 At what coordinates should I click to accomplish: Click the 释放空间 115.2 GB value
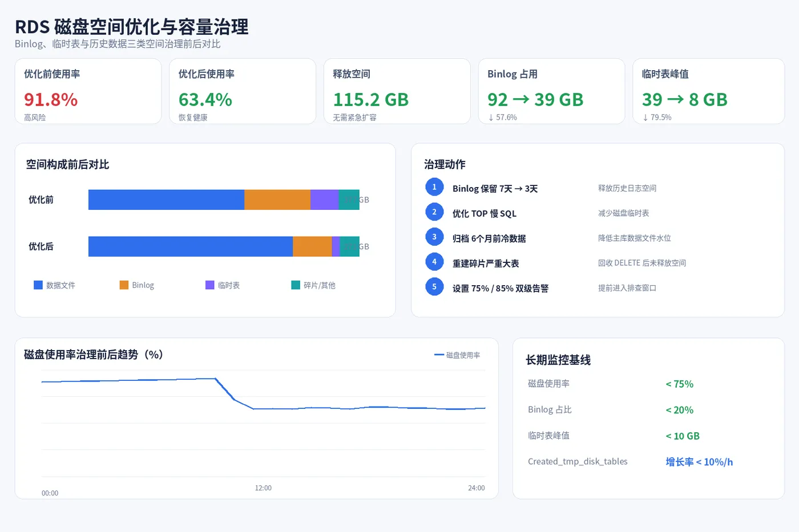371,100
